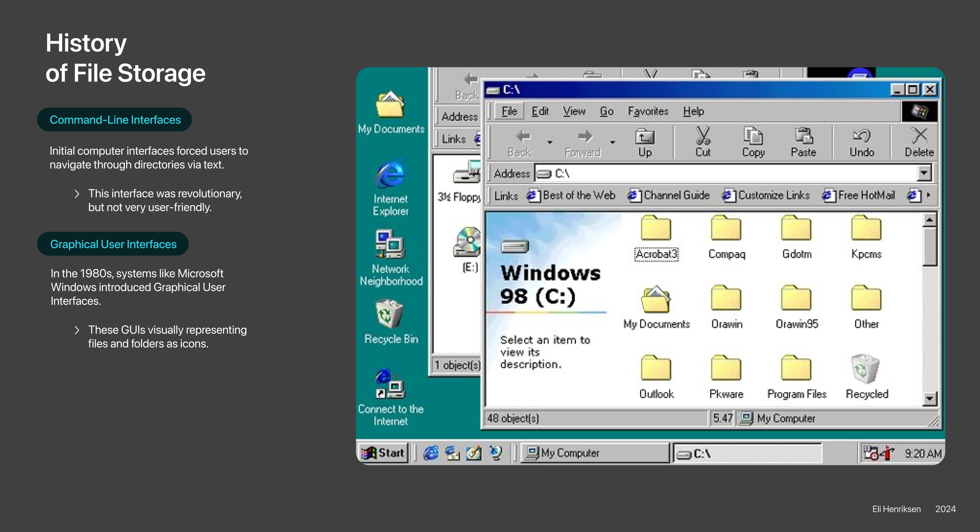This screenshot has height=532, width=980.
Task: Click View Channels in Quick Launch
Action: click(496, 452)
